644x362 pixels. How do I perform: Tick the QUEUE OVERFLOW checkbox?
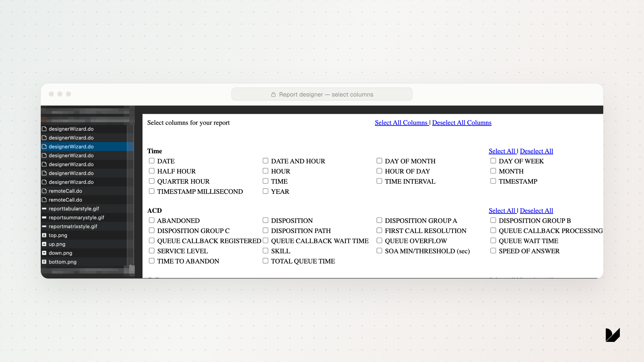379,241
